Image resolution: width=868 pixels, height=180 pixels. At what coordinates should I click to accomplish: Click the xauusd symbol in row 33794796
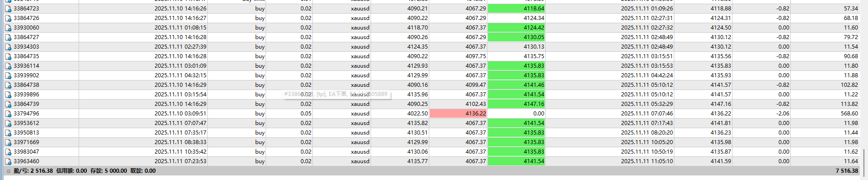point(360,114)
